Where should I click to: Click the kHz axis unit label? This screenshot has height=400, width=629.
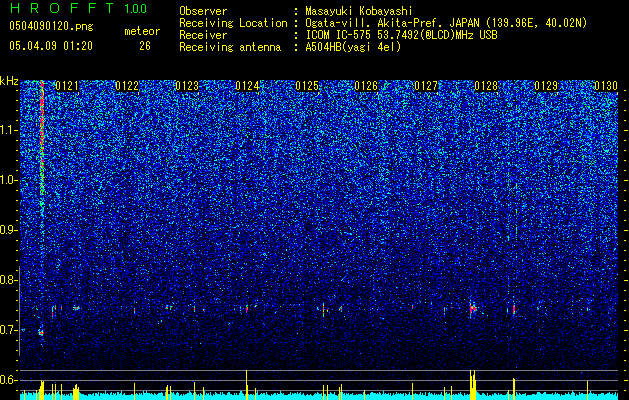9,81
